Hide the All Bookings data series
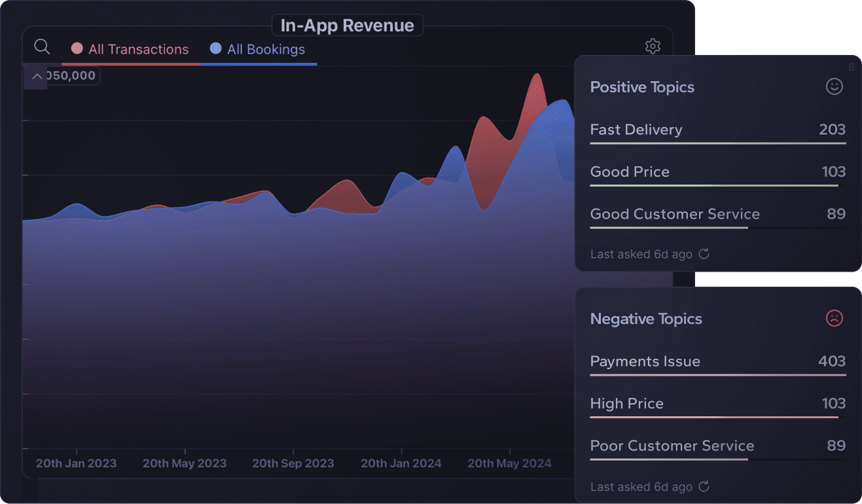This screenshot has width=862, height=504. (x=264, y=48)
